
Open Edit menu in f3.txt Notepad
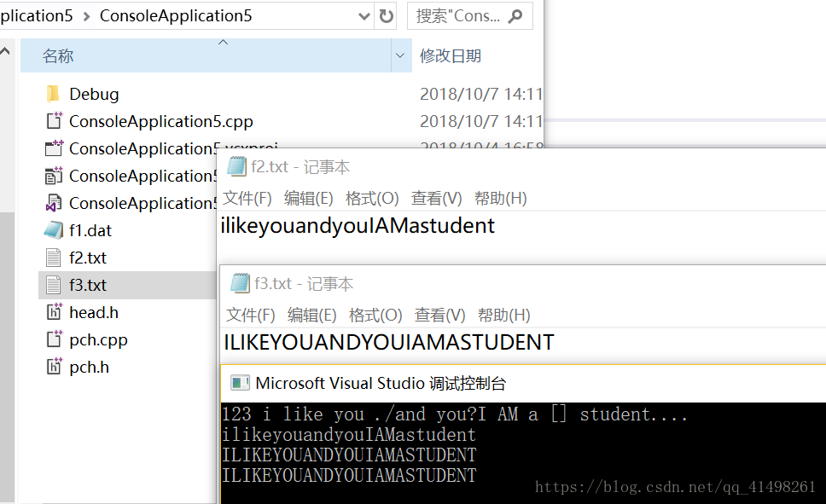(311, 316)
